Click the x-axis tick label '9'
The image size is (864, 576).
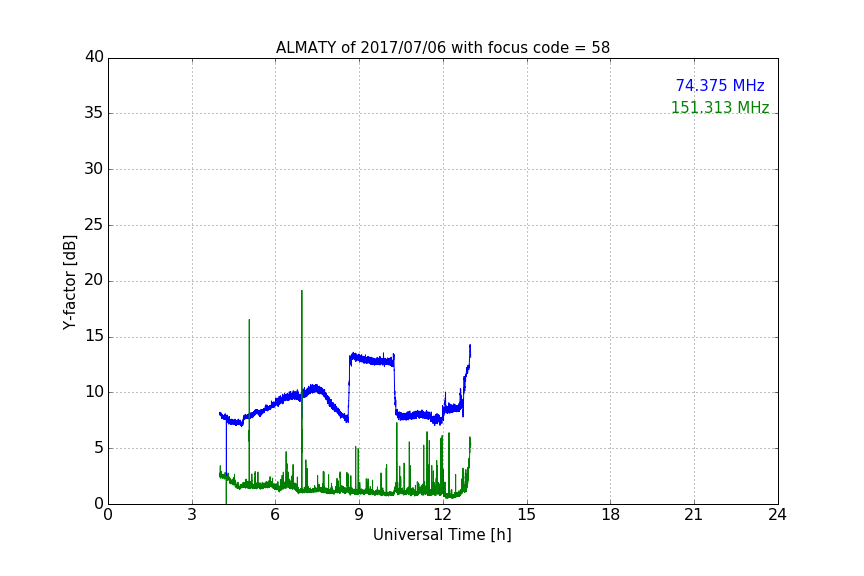click(x=359, y=515)
